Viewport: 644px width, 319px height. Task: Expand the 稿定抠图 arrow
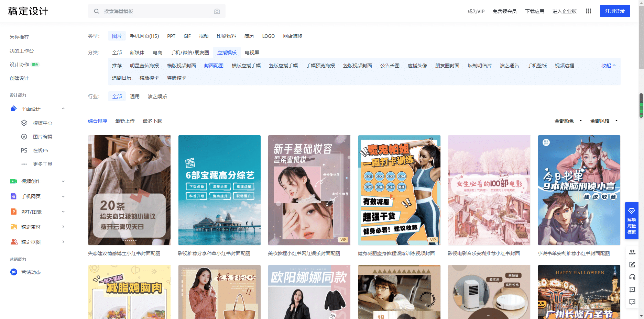click(63, 242)
